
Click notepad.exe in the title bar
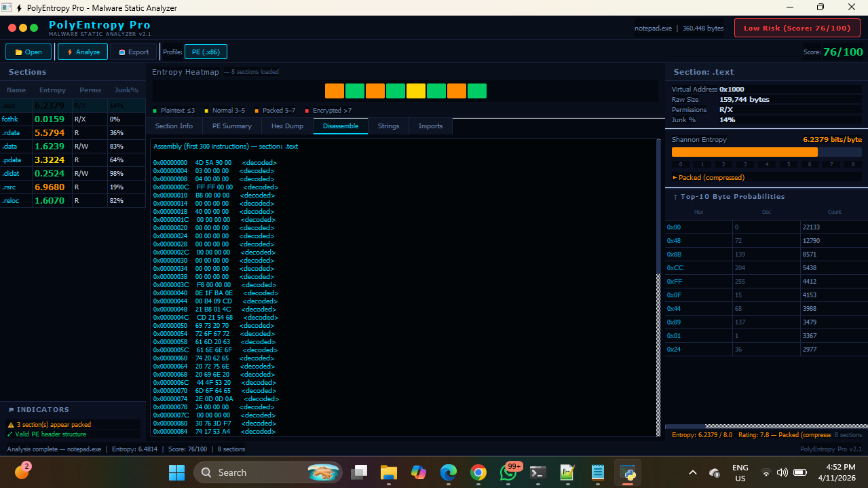coord(653,28)
